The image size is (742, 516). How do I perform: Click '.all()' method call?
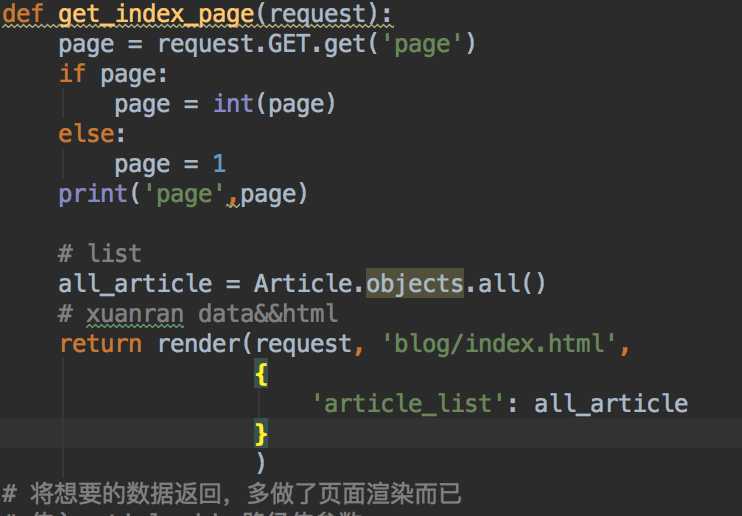pyautogui.click(x=505, y=284)
